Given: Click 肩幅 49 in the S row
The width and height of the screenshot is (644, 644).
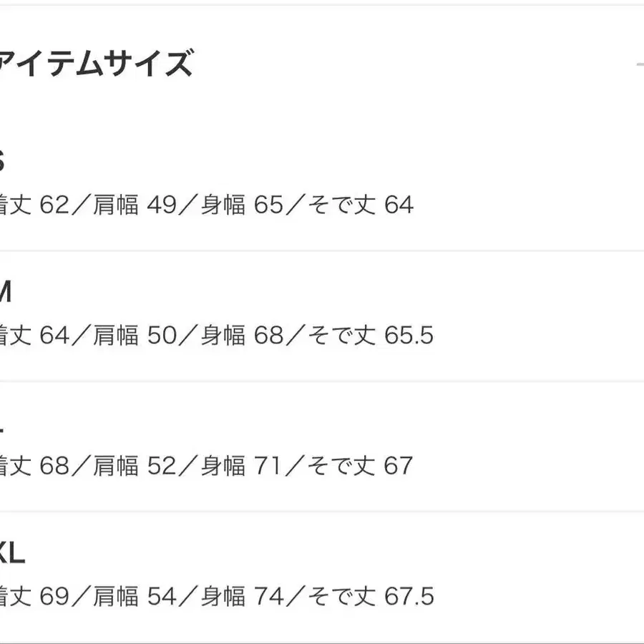Looking at the screenshot, I should [x=135, y=205].
